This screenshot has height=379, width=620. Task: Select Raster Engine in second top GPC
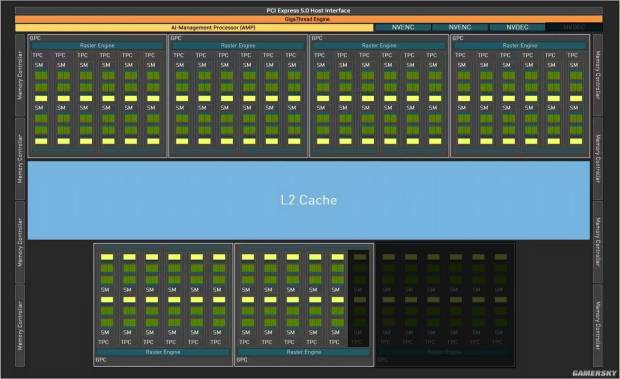point(238,45)
